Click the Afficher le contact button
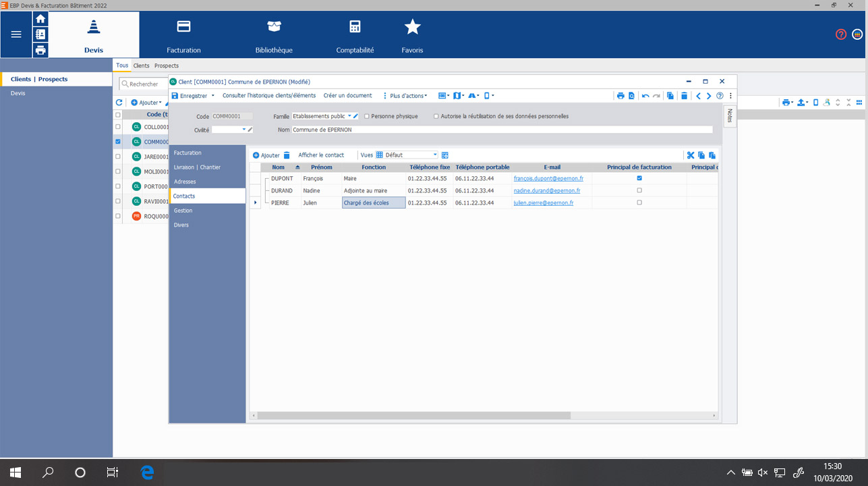 coord(321,155)
